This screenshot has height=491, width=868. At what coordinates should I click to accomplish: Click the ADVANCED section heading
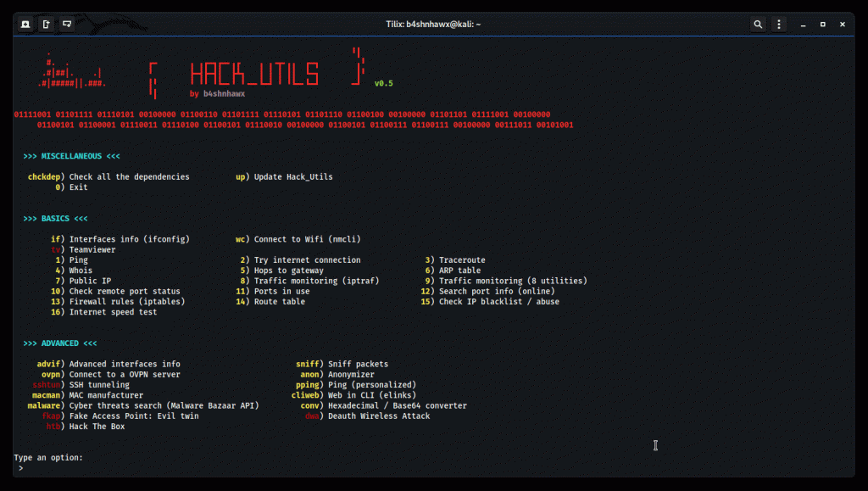point(60,343)
